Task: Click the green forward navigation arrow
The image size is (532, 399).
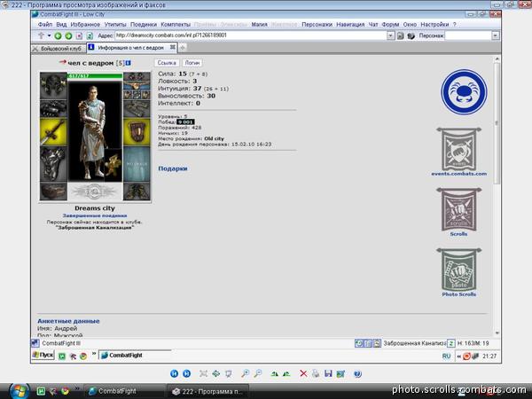Action: (68, 35)
